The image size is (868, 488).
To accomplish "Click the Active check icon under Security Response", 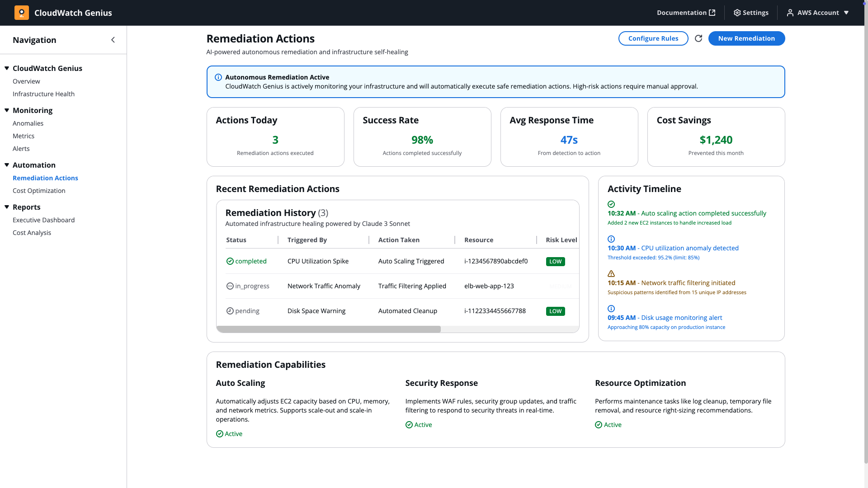I will coord(409,425).
